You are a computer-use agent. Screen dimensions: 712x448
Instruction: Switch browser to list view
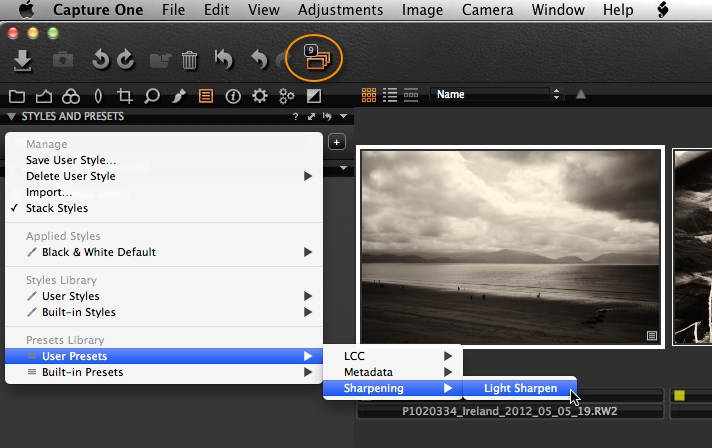[390, 95]
